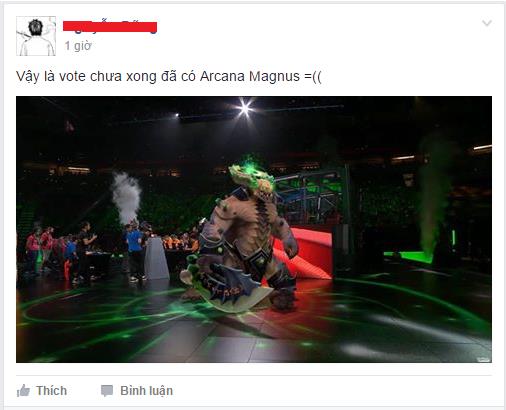Click the white smoke plume in photo
506x410 pixels.
click(127, 197)
